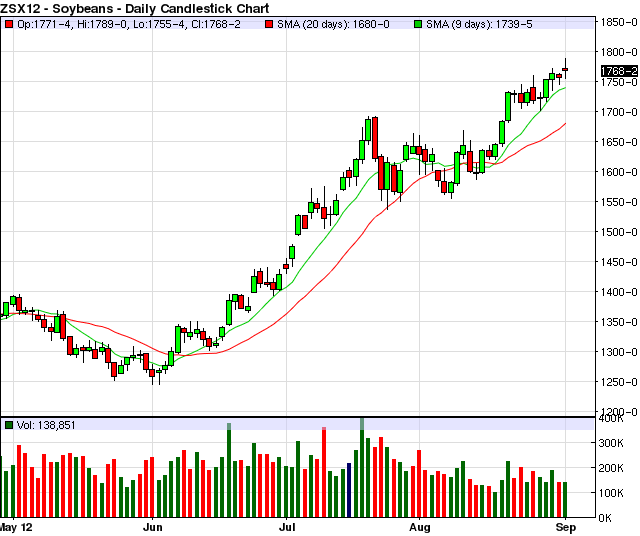Click the Lo:1755-4 low value
This screenshot has width=640, height=536.
(160, 24)
